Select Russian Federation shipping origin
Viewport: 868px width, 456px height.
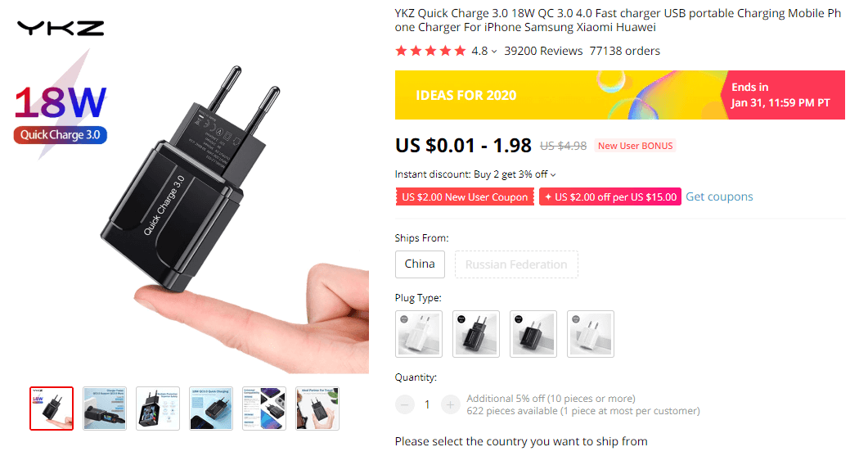click(x=516, y=264)
